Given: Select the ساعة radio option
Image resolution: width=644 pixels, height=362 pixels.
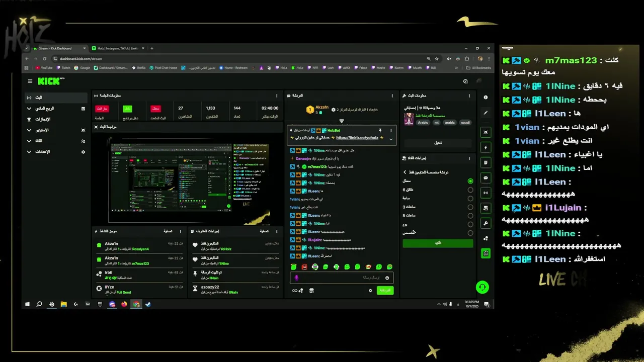Looking at the screenshot, I should pos(470,199).
